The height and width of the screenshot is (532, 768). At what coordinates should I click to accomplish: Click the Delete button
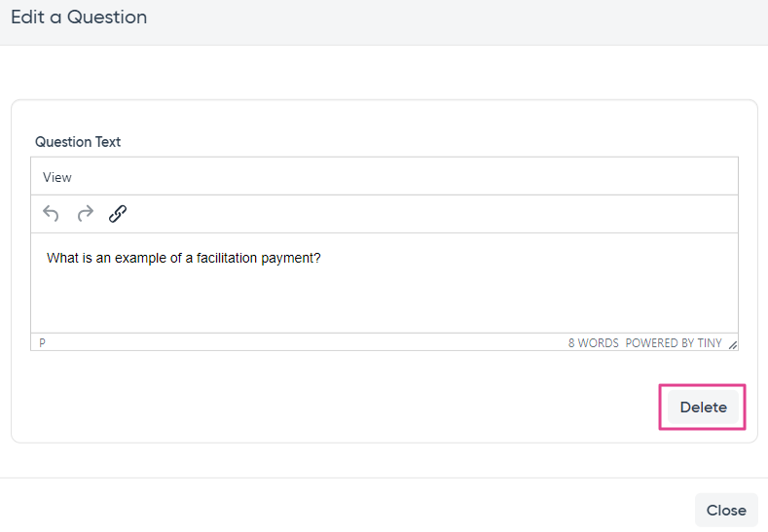point(703,408)
